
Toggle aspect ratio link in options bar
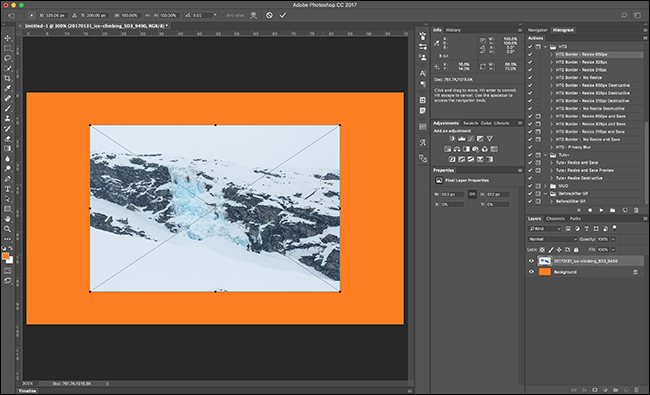coord(148,15)
